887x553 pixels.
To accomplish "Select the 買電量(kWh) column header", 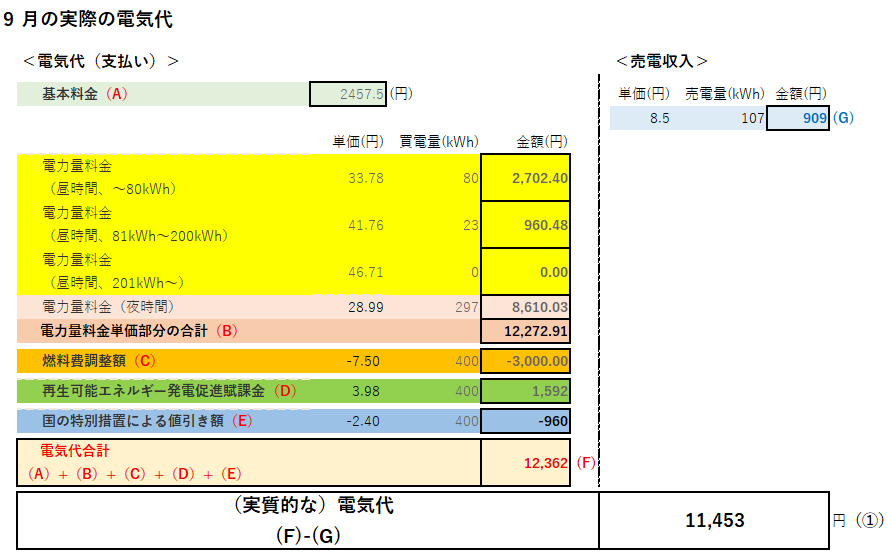I will pyautogui.click(x=439, y=141).
